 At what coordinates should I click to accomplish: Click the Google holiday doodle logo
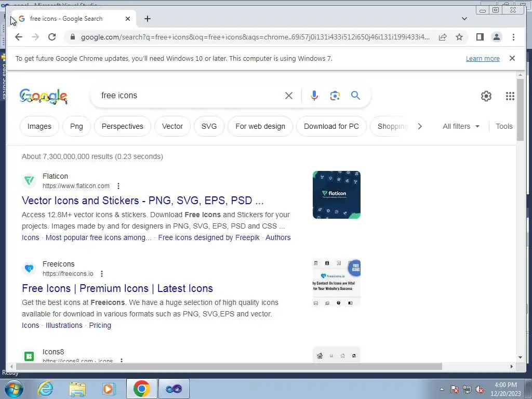[x=44, y=96]
